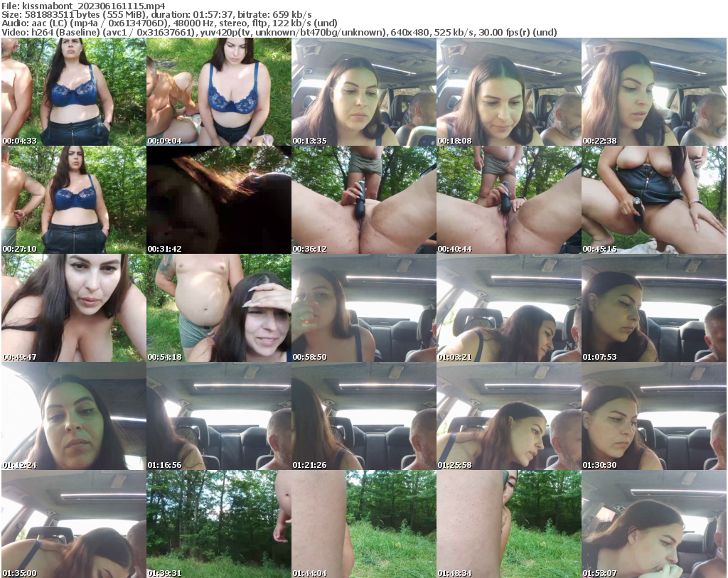This screenshot has height=578, width=728.
Task: Open the frame labeled 00:18:08
Action: [x=508, y=92]
